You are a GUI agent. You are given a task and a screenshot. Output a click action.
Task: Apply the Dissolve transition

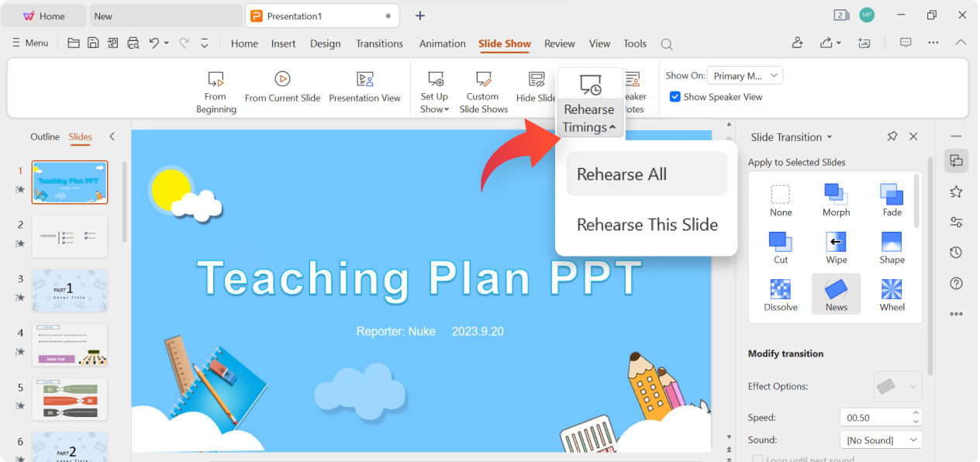click(x=780, y=295)
